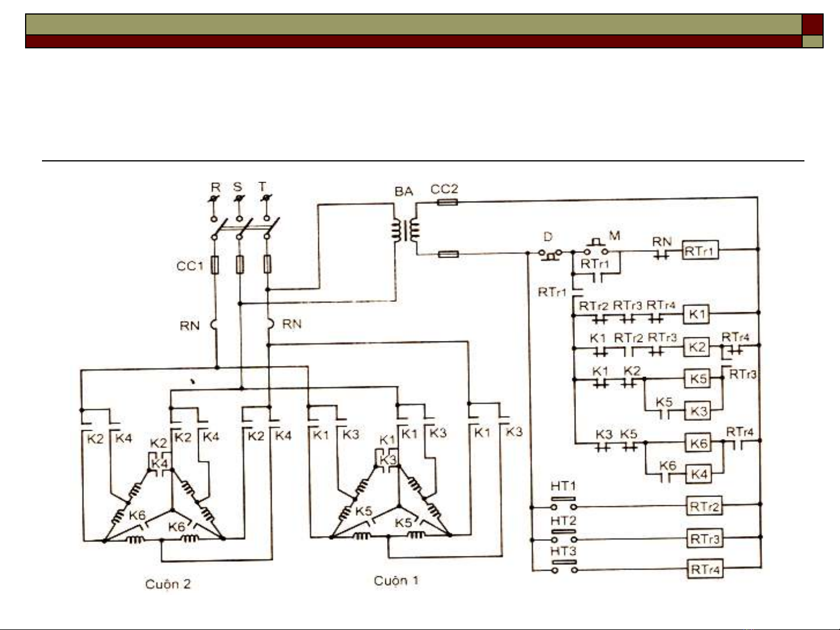Select the K6 contactor coil box
The image size is (840, 630).
pyautogui.click(x=698, y=444)
